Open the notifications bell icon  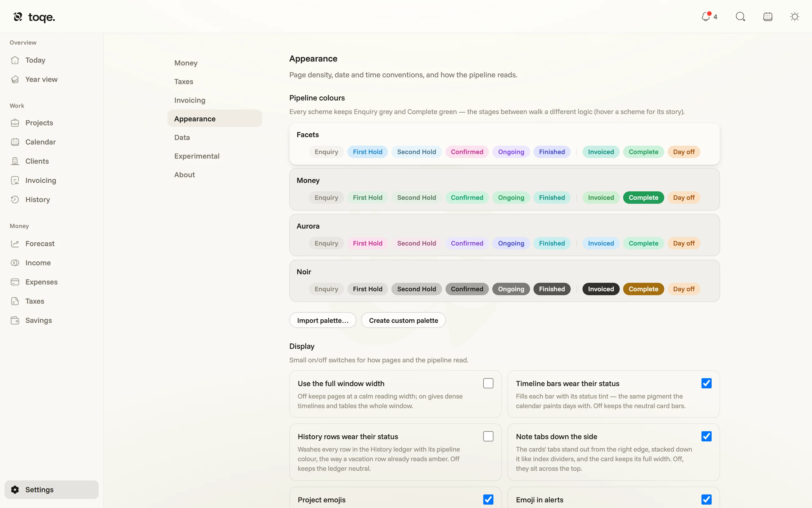click(706, 16)
